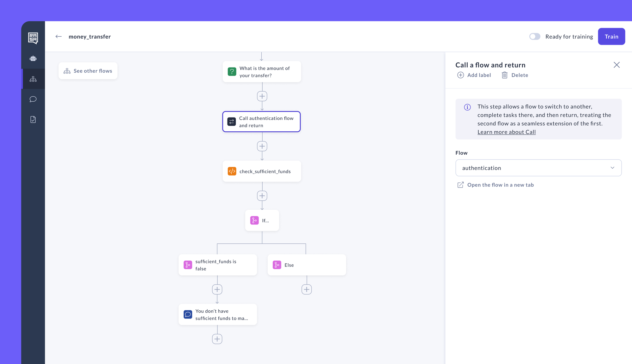Click the Rasa logo in sidebar

pyautogui.click(x=33, y=38)
